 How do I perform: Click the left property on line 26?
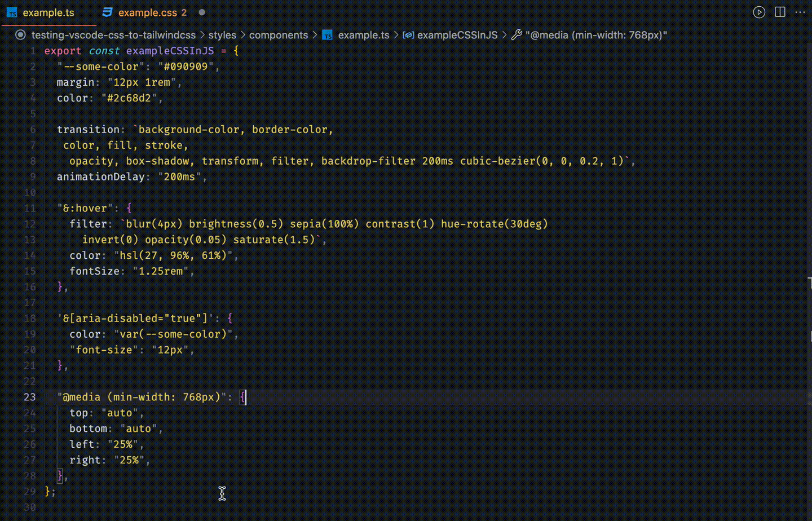(82, 444)
